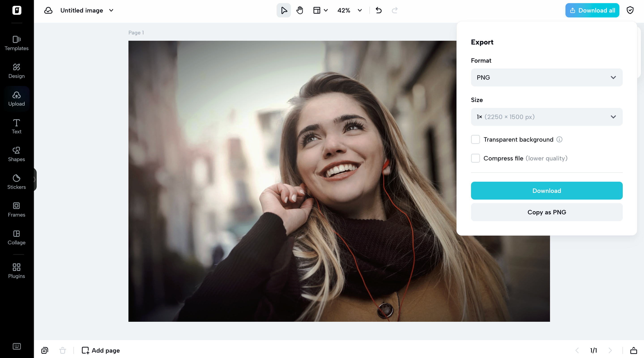Enable Transparent background export
Image resolution: width=644 pixels, height=358 pixels.
(475, 139)
